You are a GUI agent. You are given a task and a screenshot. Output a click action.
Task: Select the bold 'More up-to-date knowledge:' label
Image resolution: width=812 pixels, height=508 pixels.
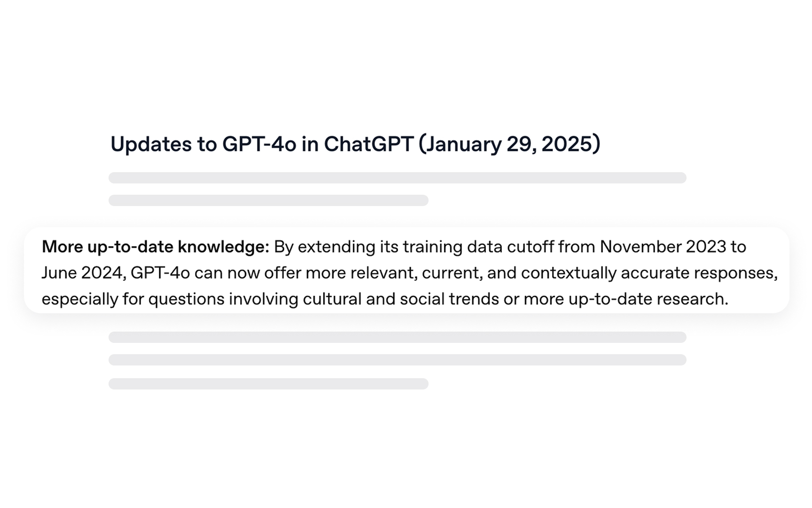(156, 247)
